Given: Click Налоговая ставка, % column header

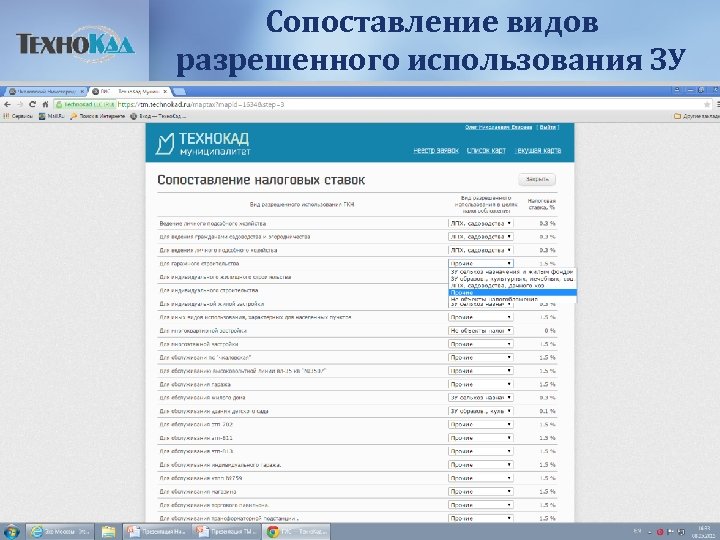Looking at the screenshot, I should 541,204.
